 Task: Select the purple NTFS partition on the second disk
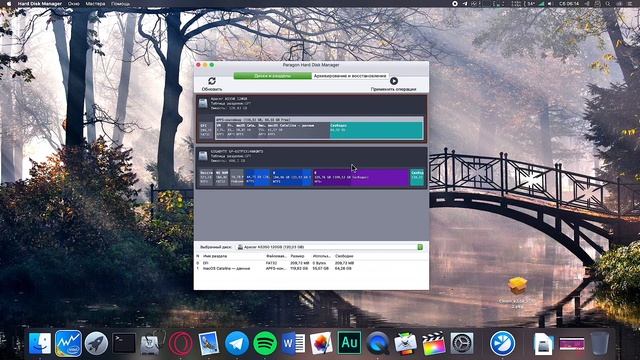(x=361, y=178)
